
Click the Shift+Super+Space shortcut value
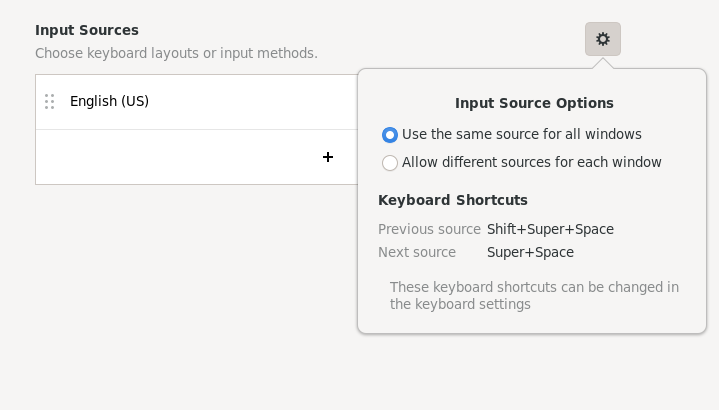[x=550, y=229]
